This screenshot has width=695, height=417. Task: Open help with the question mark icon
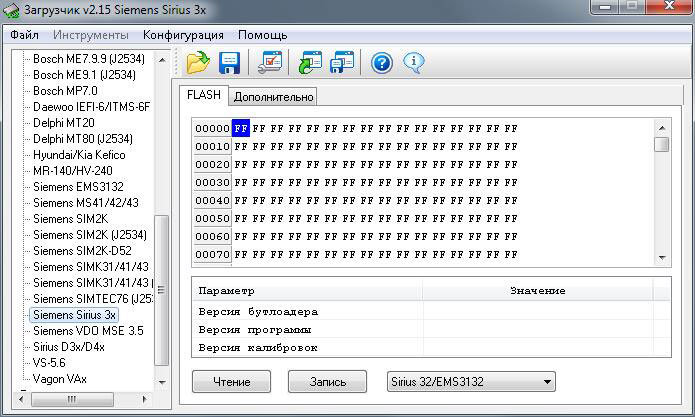point(381,63)
